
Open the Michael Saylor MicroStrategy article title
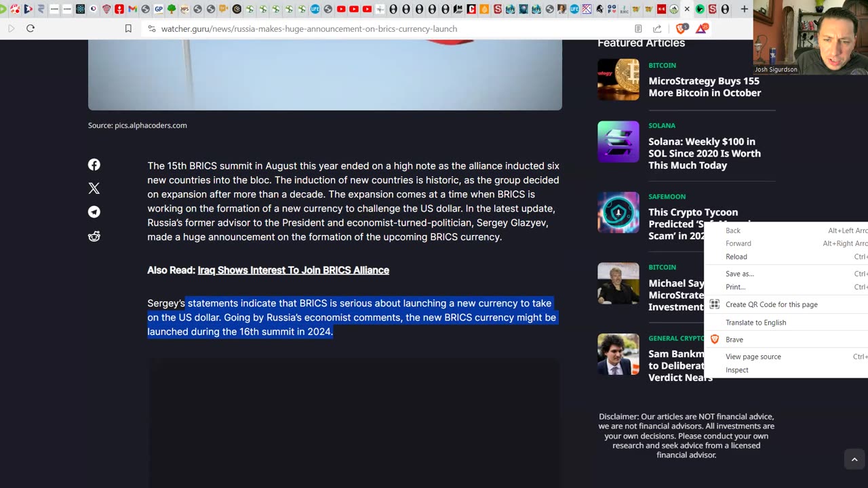(676, 295)
